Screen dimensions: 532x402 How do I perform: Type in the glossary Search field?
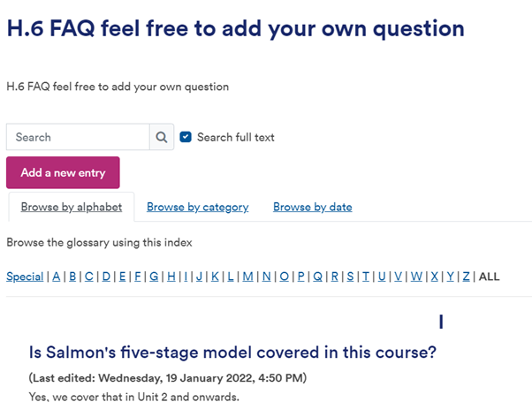point(78,137)
